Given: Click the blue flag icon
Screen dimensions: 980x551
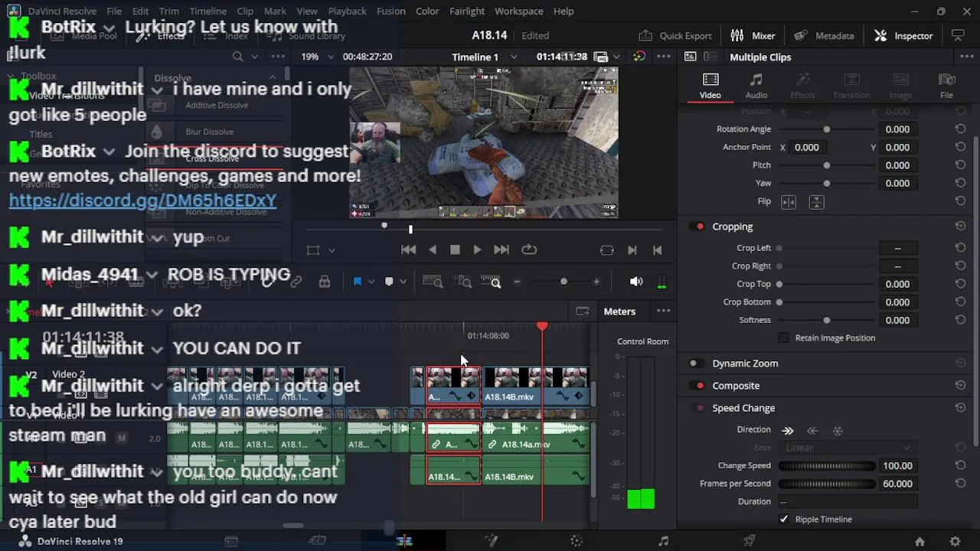Looking at the screenshot, I should pos(357,282).
